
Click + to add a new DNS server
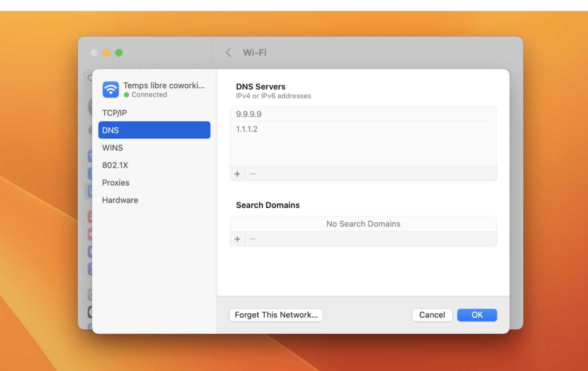coord(237,174)
